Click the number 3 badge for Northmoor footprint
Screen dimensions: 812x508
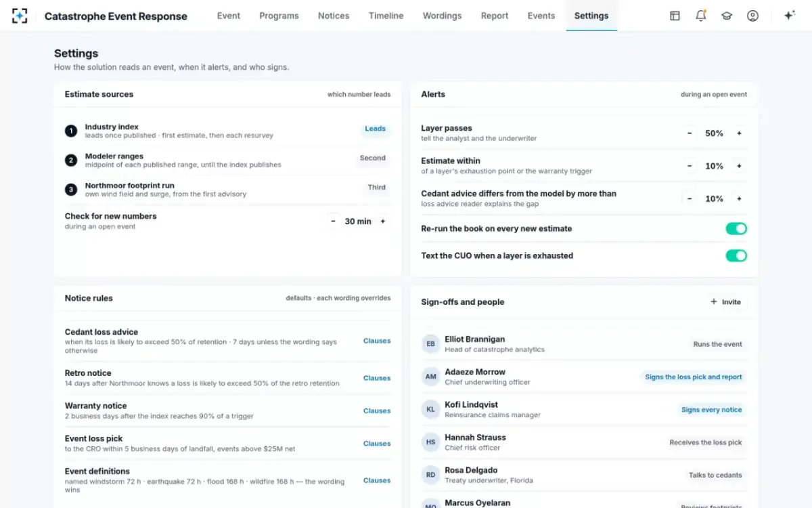[71, 190]
